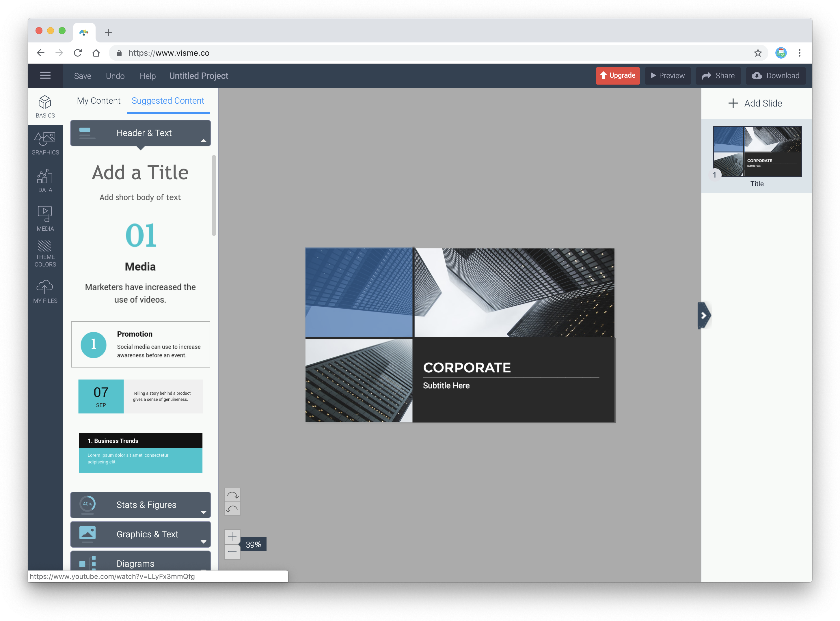Click the content panel scrollbar
840x621 pixels.
214,195
